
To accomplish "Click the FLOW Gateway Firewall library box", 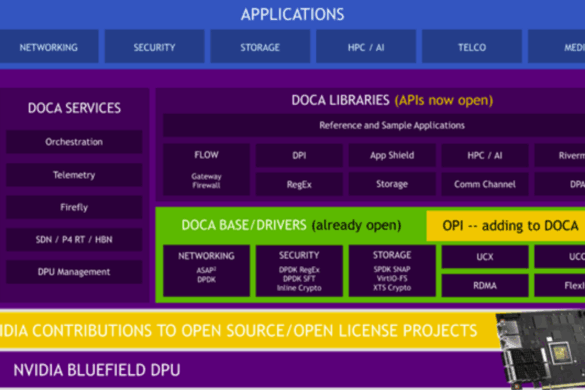I will click(206, 169).
